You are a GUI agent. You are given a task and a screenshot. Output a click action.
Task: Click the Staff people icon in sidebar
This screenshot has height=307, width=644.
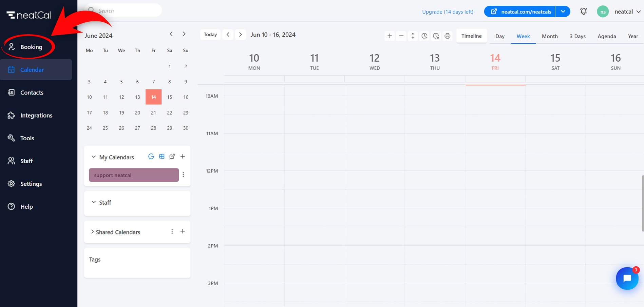(x=12, y=161)
